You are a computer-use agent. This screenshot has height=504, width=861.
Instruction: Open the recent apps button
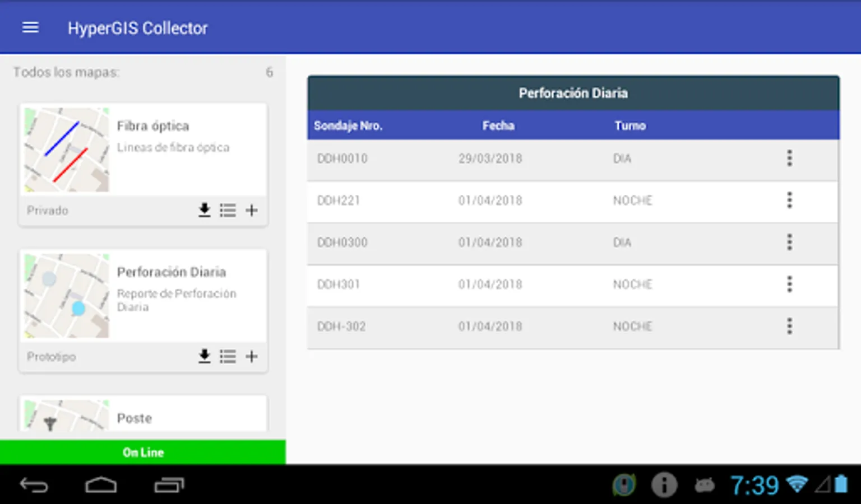click(x=169, y=485)
